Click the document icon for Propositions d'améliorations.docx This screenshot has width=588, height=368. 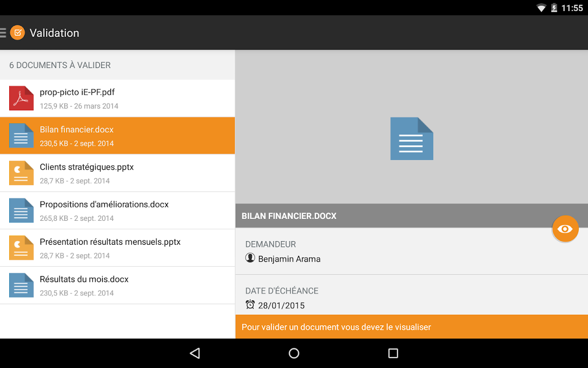tap(21, 210)
